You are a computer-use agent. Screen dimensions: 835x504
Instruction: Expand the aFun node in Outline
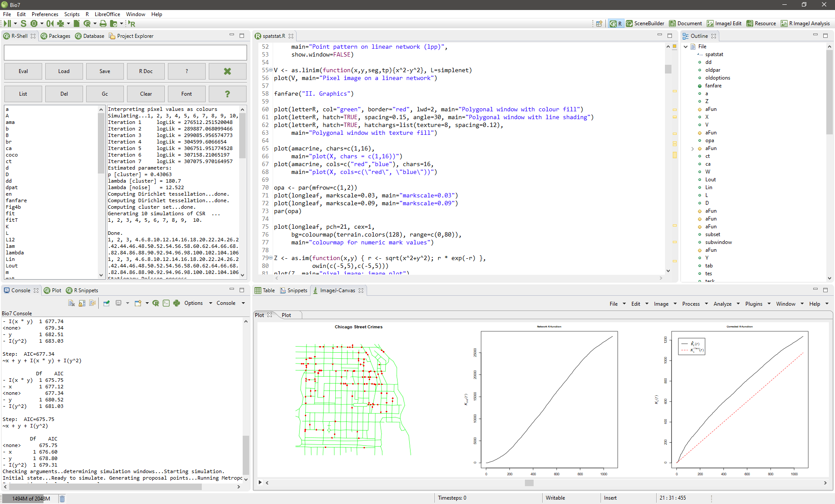[693, 149]
